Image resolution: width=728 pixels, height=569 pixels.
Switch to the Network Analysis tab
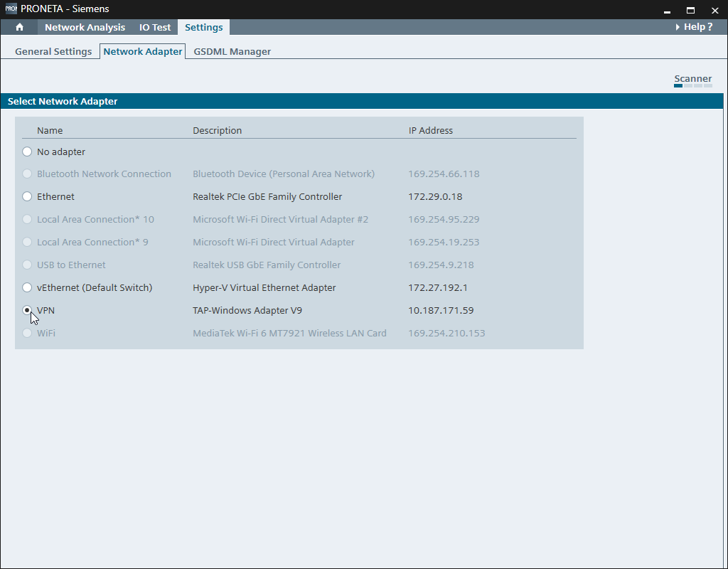(x=84, y=27)
